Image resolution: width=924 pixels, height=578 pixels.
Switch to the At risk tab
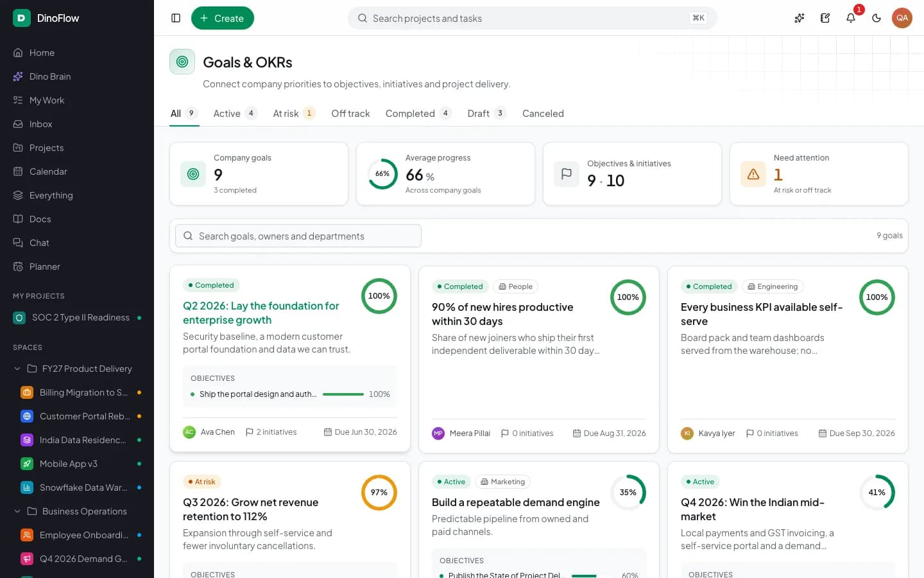click(x=294, y=114)
